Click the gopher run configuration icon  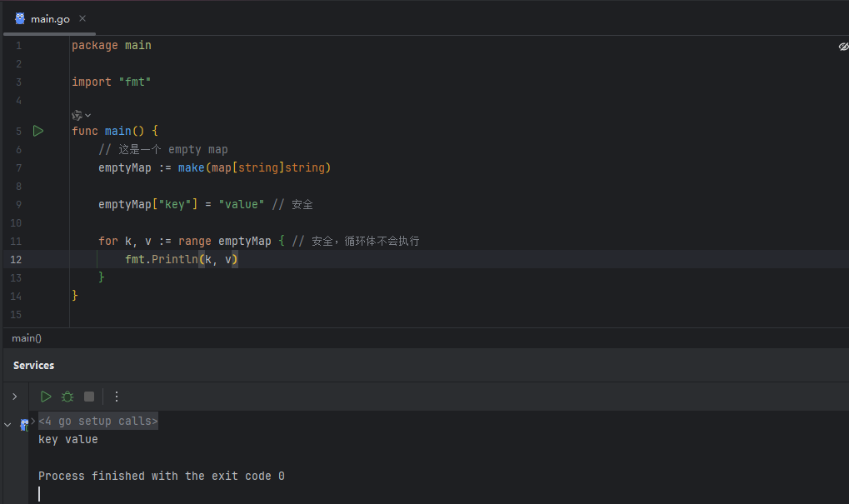coord(24,425)
